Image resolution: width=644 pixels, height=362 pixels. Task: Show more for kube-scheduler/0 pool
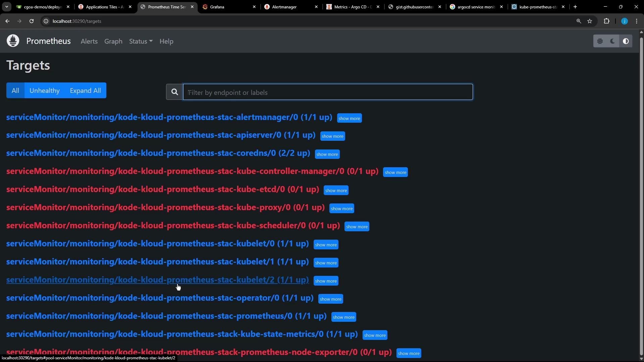[x=357, y=227]
